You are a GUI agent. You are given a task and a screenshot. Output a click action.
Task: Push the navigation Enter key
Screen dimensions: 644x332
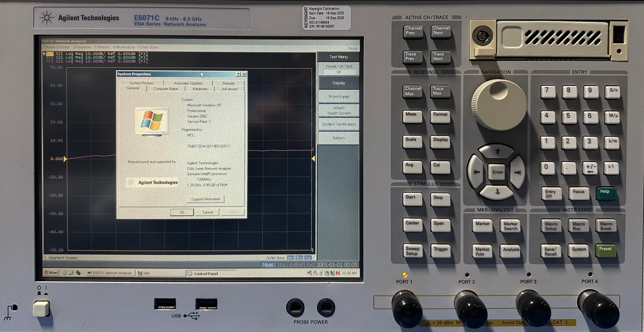(x=497, y=172)
